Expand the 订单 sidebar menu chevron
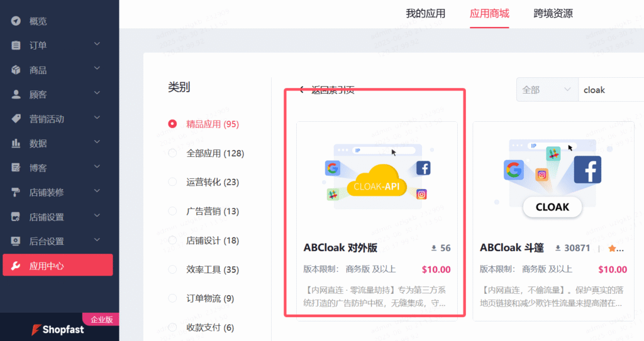644x341 pixels. (x=97, y=44)
